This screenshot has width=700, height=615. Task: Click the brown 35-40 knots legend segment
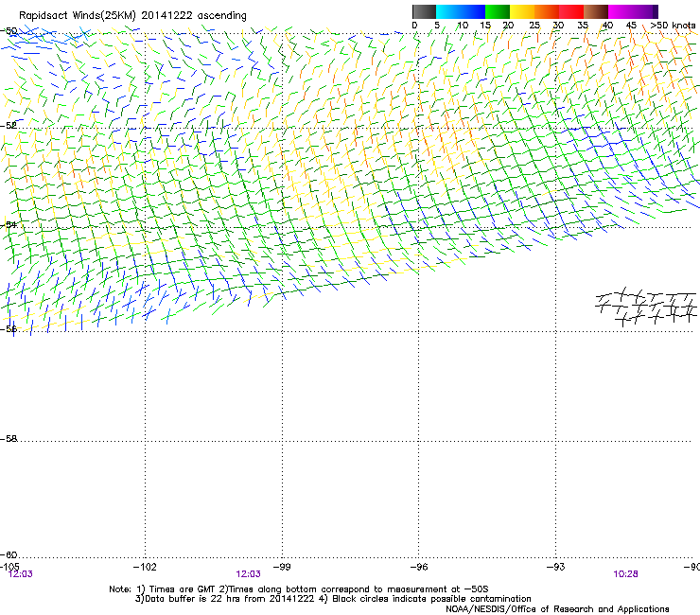pos(596,11)
